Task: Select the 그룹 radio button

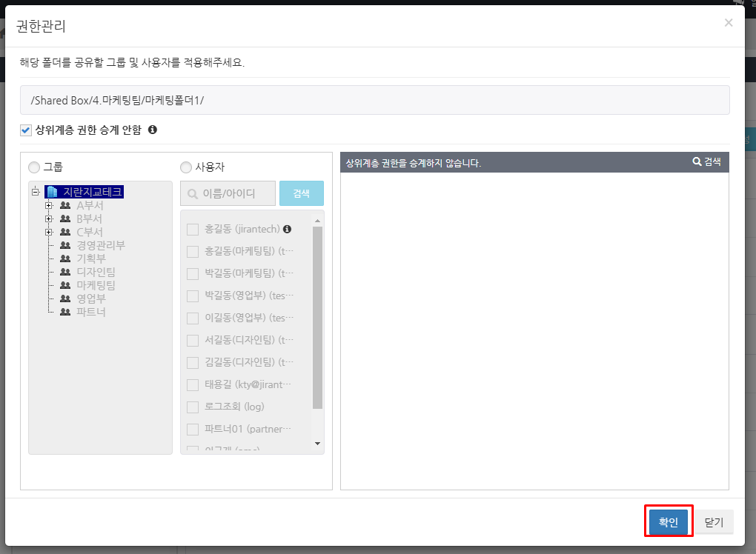Action: pos(33,167)
